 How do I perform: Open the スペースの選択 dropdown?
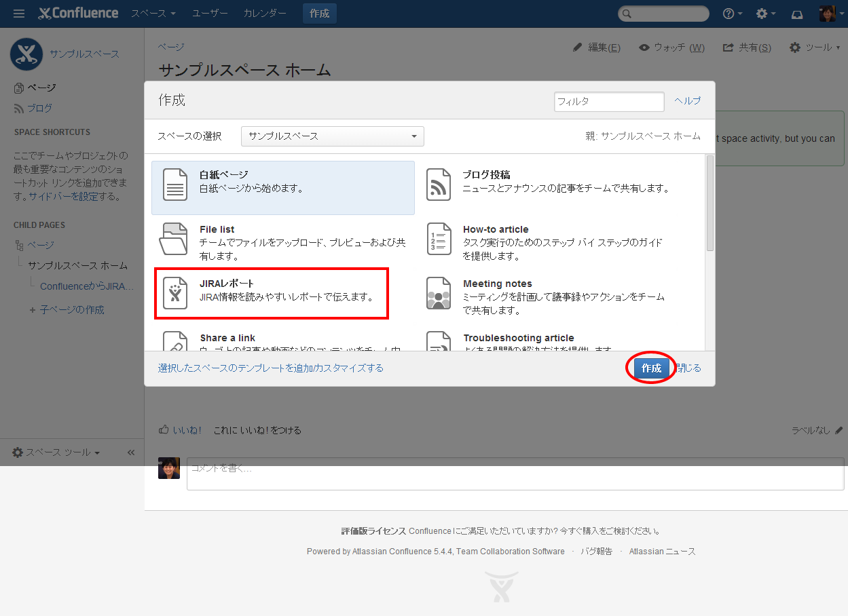[333, 136]
